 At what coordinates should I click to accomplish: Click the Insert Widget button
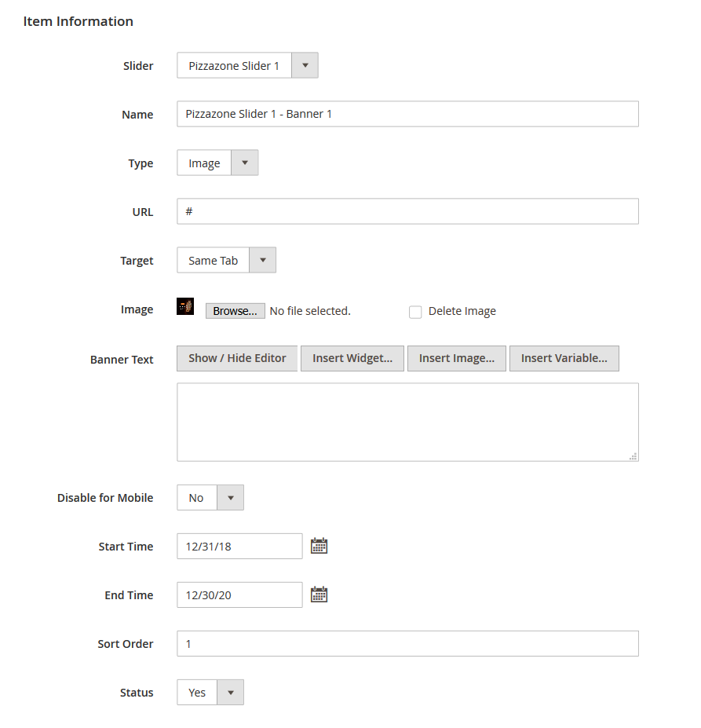pos(352,358)
